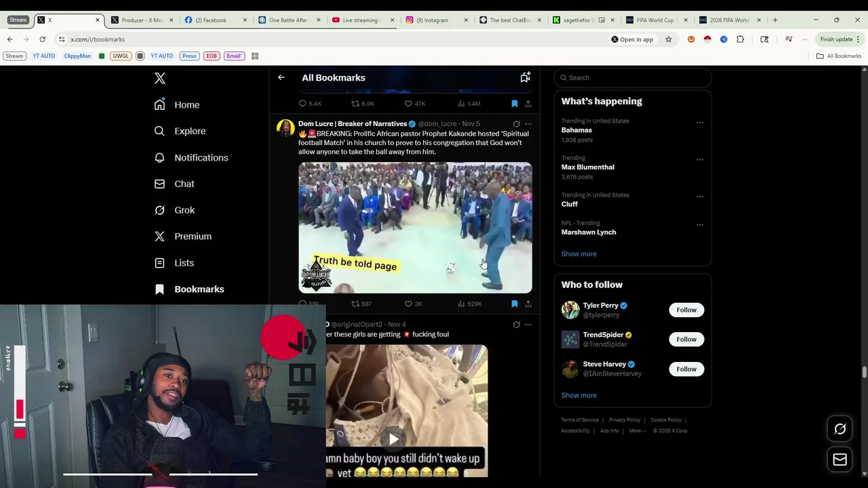Follow Tyler Perry
This screenshot has height=488, width=868.
[x=686, y=310]
